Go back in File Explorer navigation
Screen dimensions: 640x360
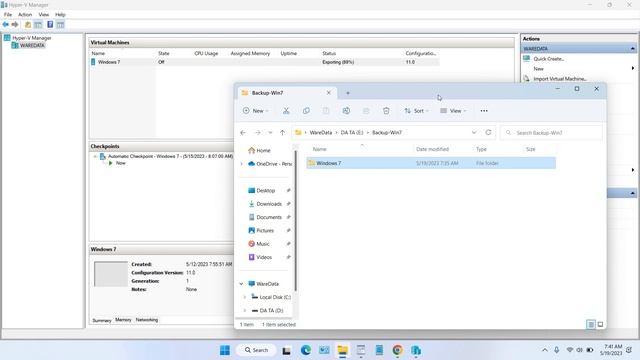(243, 133)
